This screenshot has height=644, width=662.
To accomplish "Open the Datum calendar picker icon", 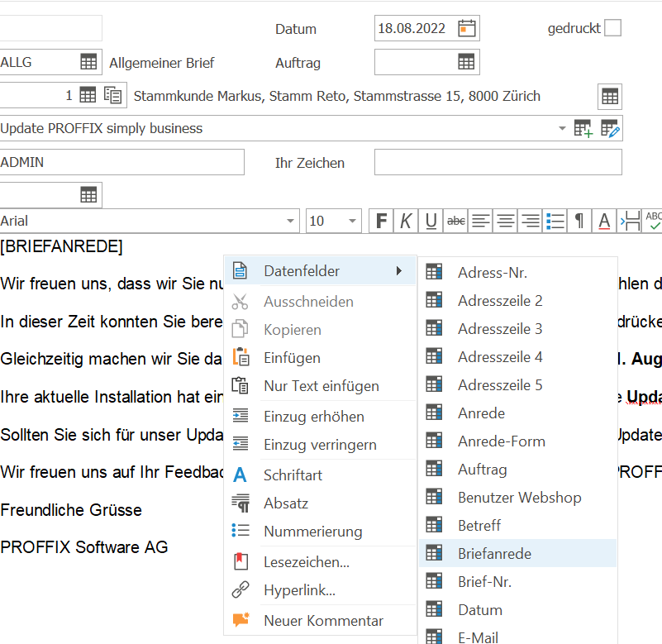I will 466,28.
